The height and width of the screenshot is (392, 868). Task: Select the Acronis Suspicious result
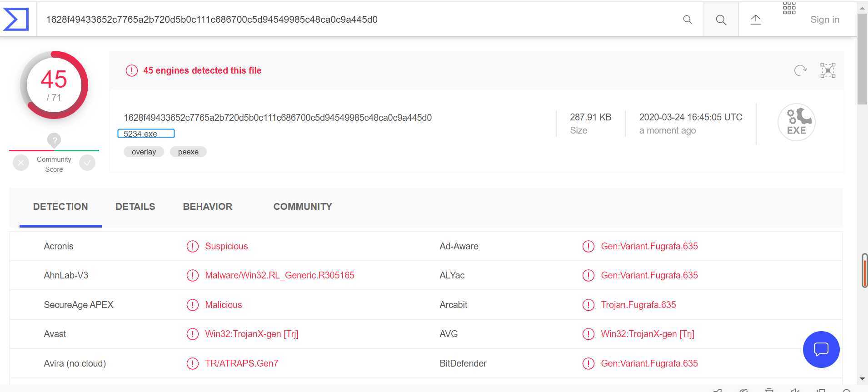pyautogui.click(x=226, y=246)
